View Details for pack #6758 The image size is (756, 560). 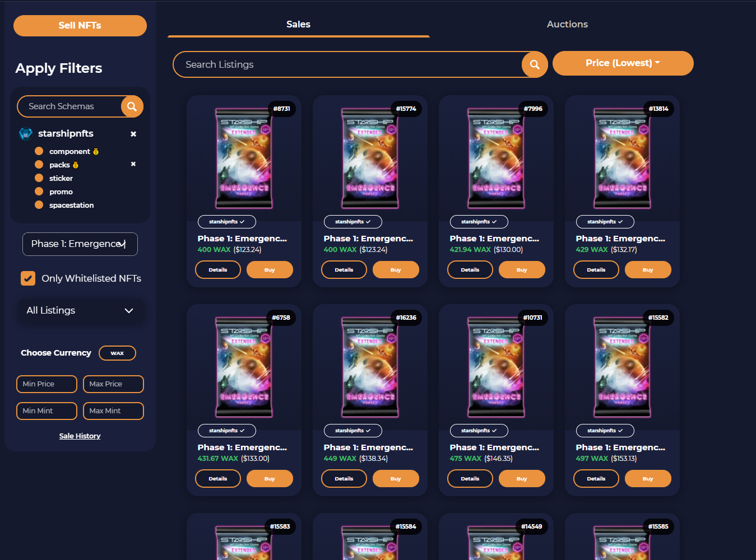pos(218,479)
